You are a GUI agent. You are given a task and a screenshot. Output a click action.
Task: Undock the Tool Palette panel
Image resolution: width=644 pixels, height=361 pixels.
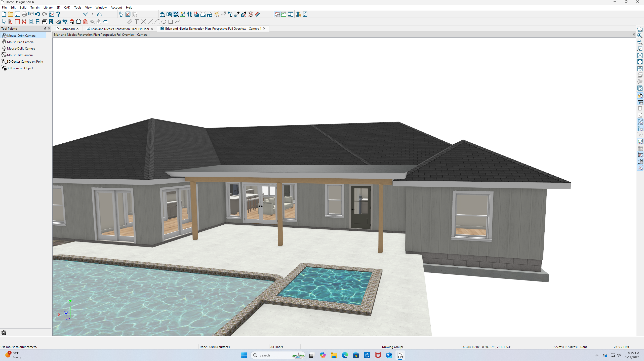pyautogui.click(x=45, y=28)
